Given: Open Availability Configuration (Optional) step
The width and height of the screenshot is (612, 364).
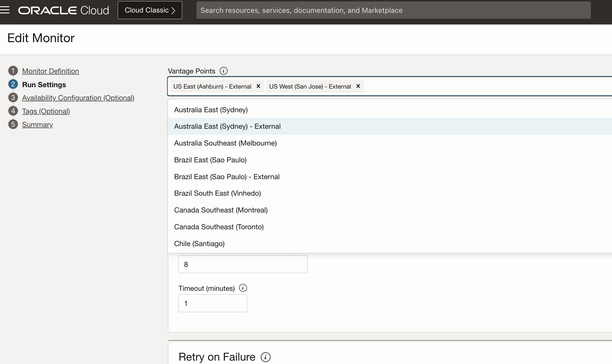Looking at the screenshot, I should coord(78,98).
